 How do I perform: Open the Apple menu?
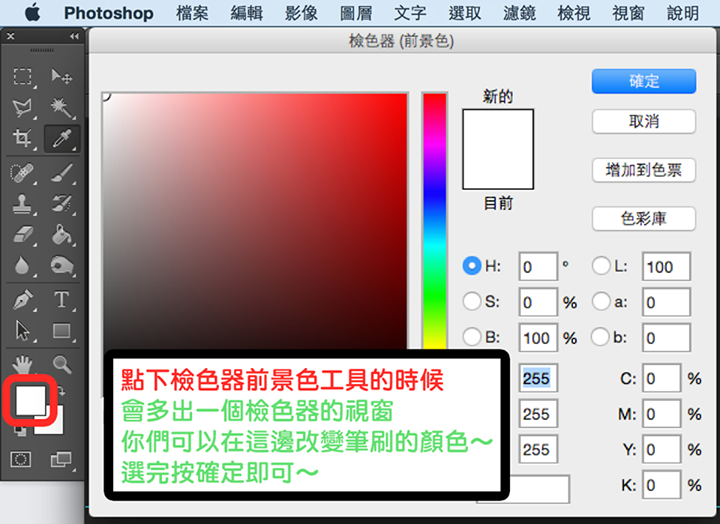click(33, 13)
